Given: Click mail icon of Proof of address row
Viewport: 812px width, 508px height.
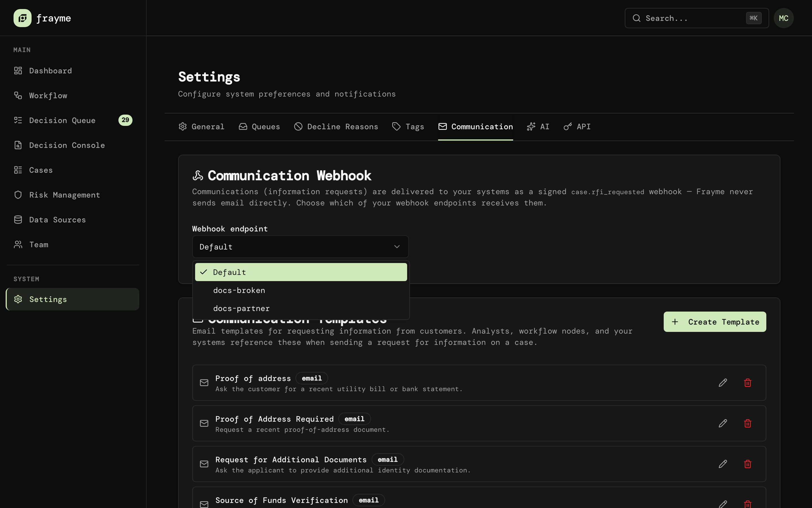Looking at the screenshot, I should (204, 383).
